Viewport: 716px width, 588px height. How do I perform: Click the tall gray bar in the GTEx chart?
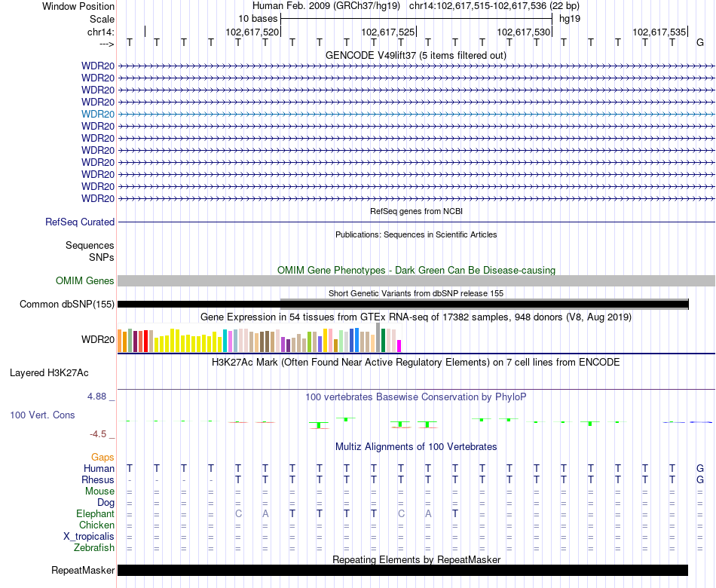[378, 338]
